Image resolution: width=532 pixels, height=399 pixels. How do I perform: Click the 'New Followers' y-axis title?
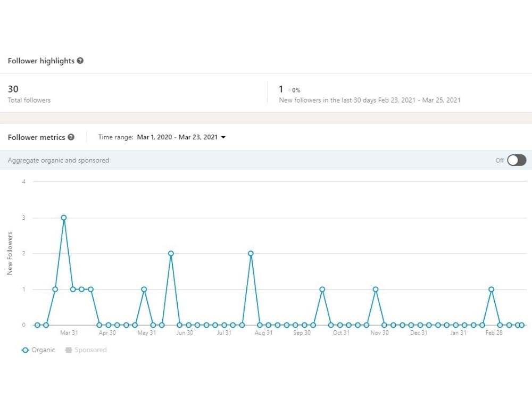point(10,253)
